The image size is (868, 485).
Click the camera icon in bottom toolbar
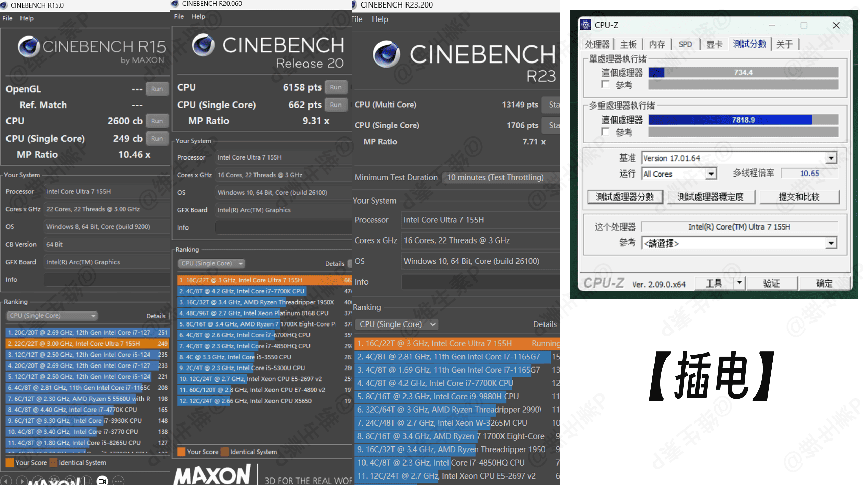(102, 481)
